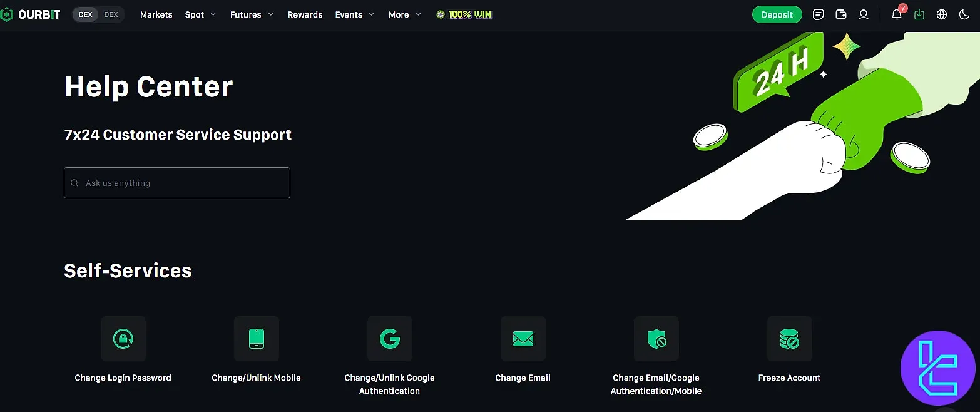Go to the Markets menu item
980x412 pixels.
click(x=156, y=14)
